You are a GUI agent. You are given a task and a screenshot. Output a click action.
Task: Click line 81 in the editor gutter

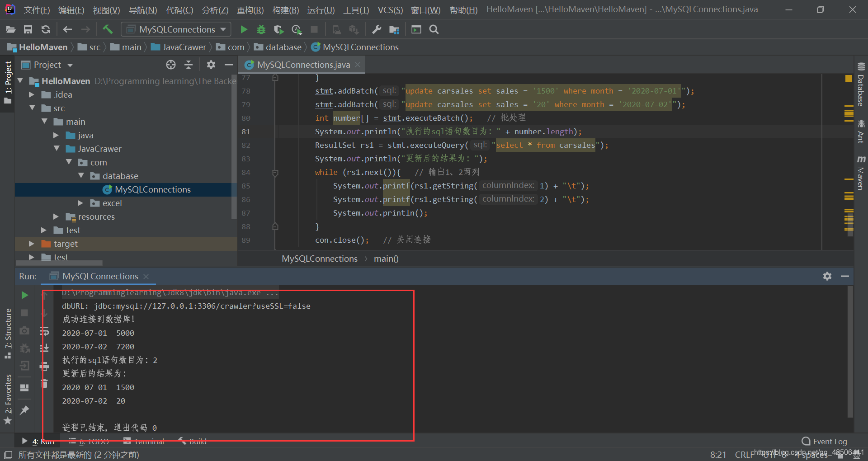pos(246,132)
